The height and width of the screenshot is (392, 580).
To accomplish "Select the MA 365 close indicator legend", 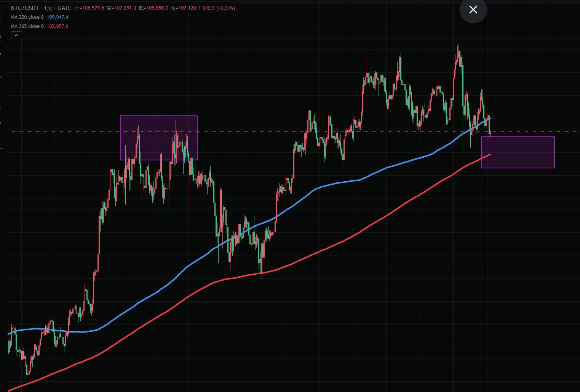I will pyautogui.click(x=27, y=26).
